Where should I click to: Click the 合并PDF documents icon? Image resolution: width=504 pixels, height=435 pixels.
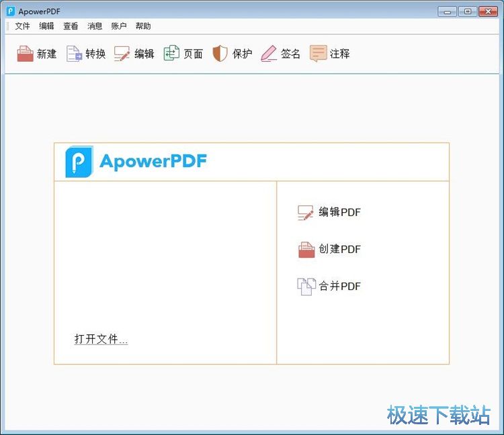306,287
